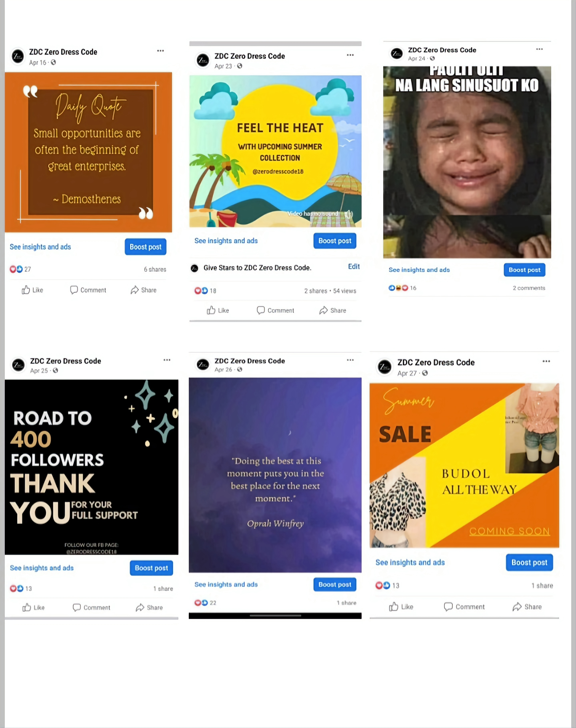See insights and ads for the Summer Sale post
The image size is (576, 728).
(x=410, y=562)
